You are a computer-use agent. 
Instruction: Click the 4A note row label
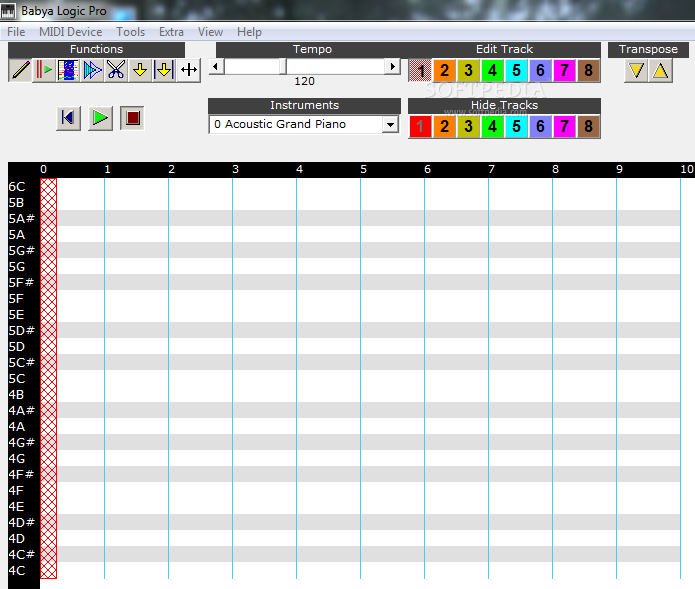coord(17,427)
